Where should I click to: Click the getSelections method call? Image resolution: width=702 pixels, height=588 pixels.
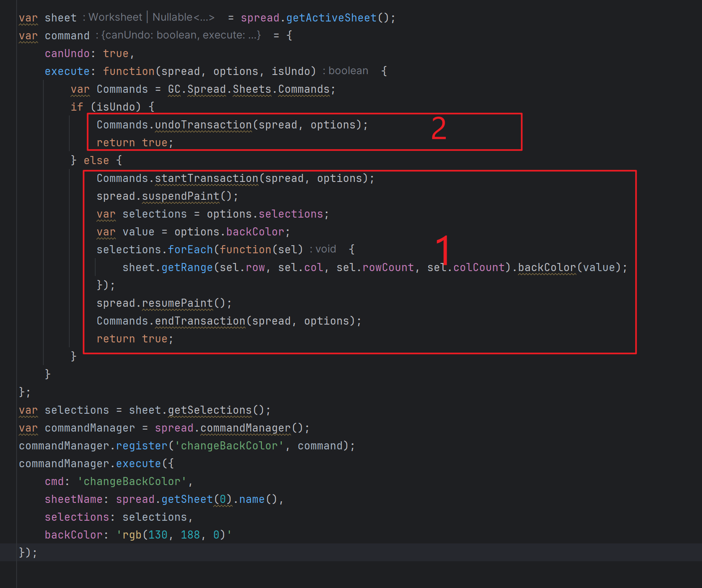click(210, 410)
